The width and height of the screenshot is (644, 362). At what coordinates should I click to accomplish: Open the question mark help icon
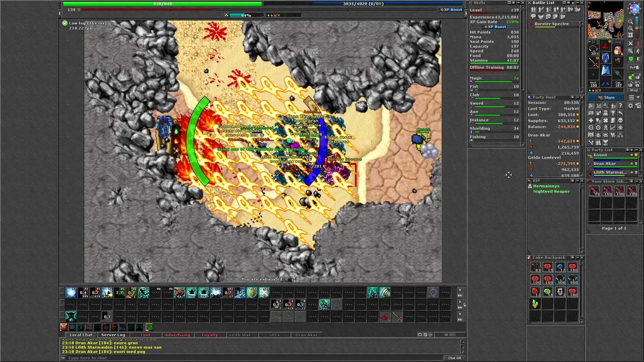[620, 106]
